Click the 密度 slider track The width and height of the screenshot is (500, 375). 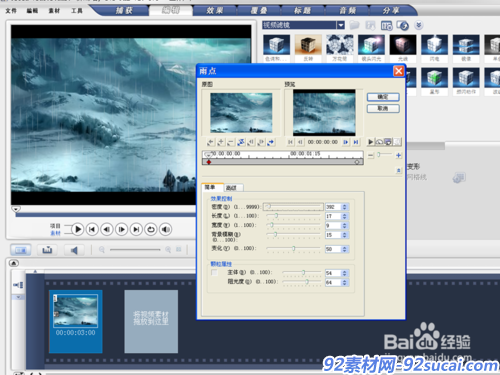(293, 207)
